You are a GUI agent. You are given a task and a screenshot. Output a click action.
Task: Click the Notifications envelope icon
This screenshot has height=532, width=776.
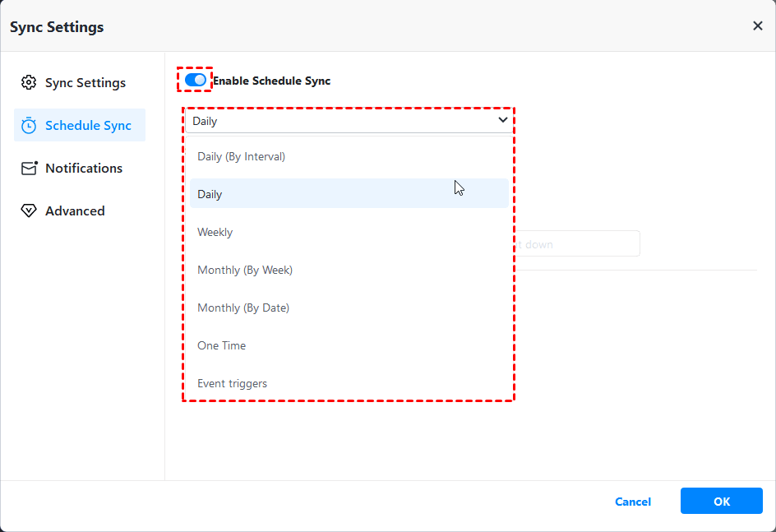coord(29,169)
